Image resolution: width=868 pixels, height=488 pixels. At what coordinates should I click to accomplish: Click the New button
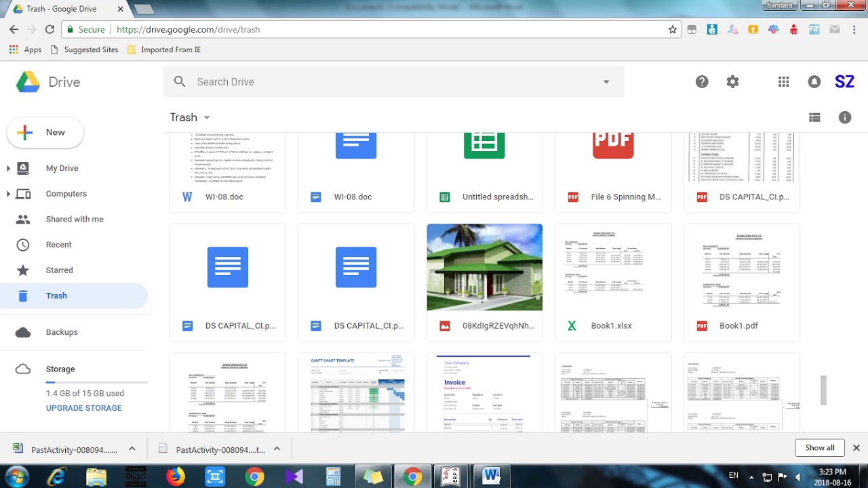45,132
